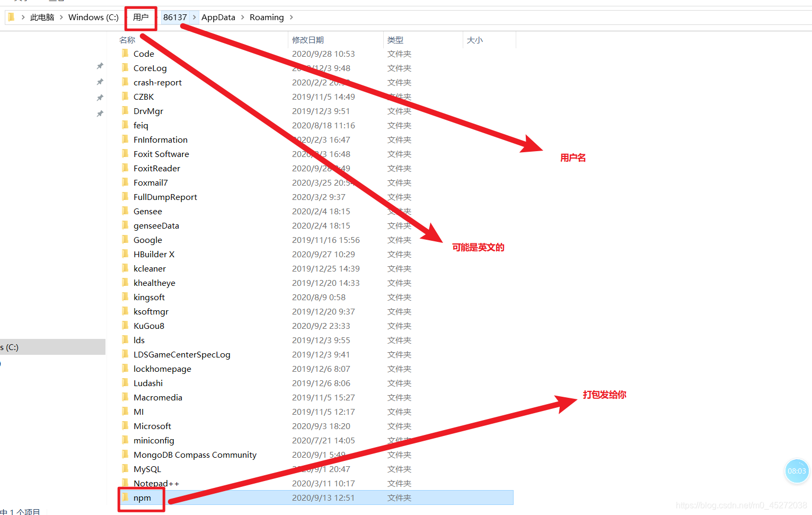Select the FnInformation folder name
Viewport: 812px width, 515px height.
[x=161, y=139]
